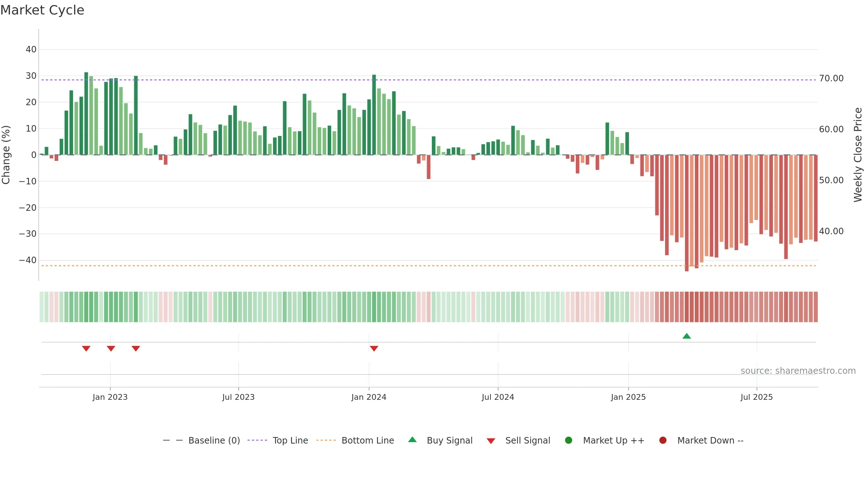Click the 40 tick on Change axis

(x=31, y=49)
